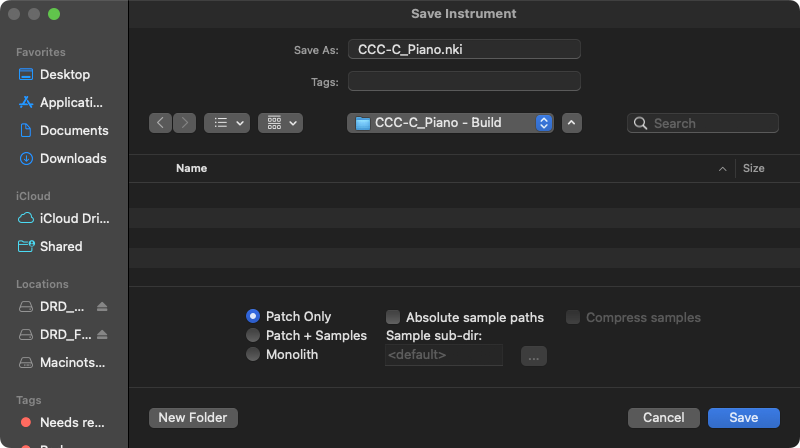Click the forward navigation arrow
Screen dimensions: 800x448
click(185, 123)
